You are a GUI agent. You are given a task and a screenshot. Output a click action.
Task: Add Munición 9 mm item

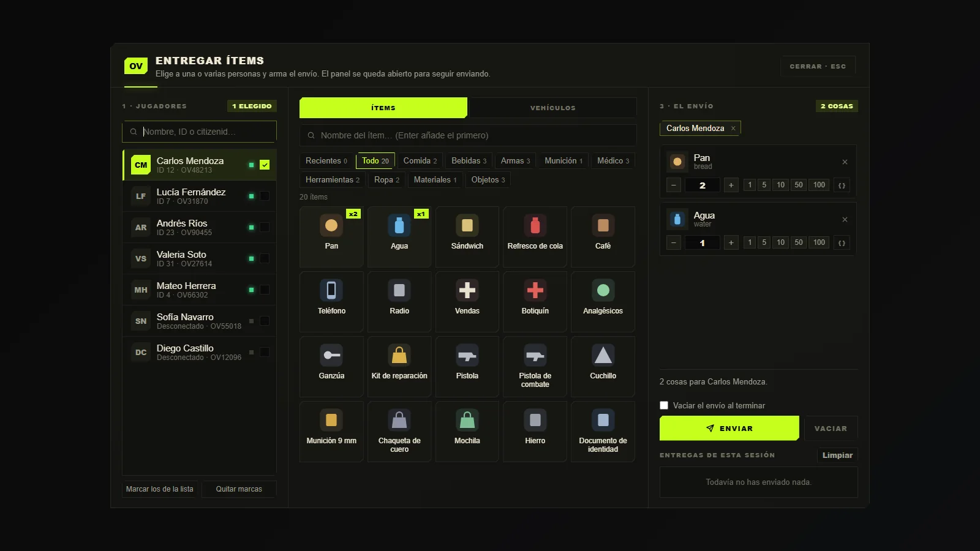pyautogui.click(x=331, y=431)
